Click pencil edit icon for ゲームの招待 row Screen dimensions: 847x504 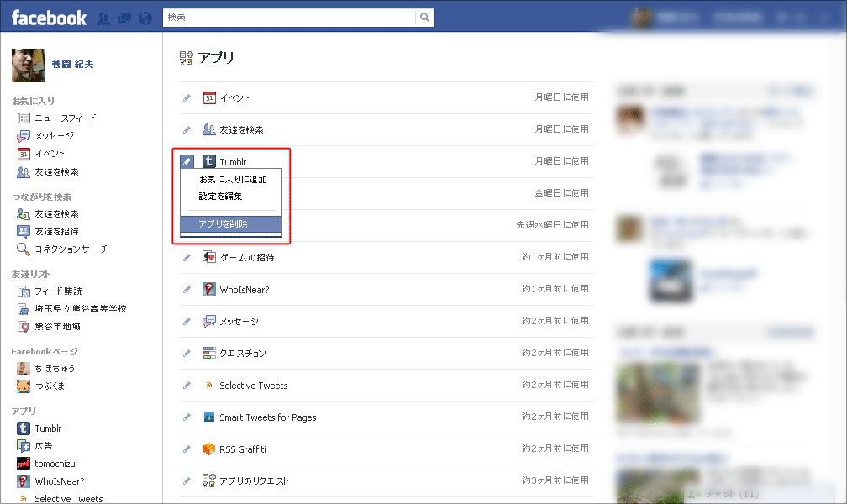(187, 257)
